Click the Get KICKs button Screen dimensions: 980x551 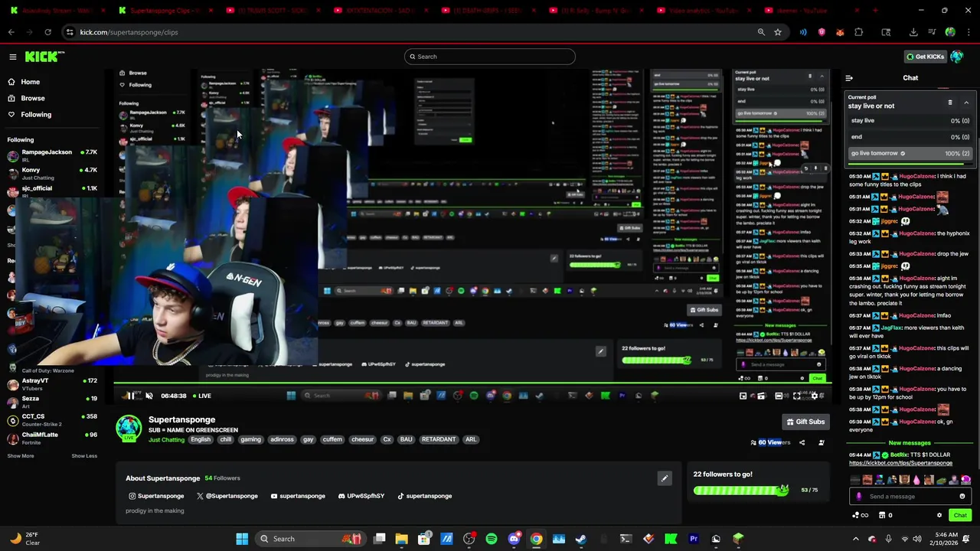click(x=925, y=57)
